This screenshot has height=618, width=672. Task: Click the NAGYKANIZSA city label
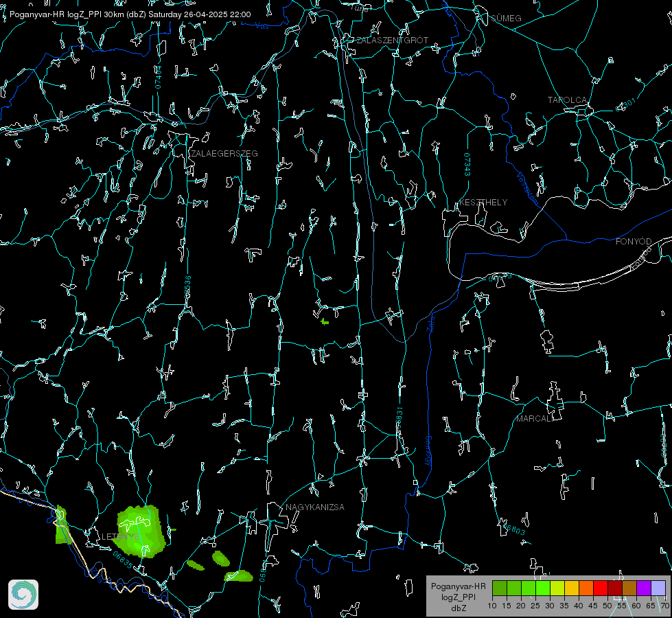tap(315, 507)
